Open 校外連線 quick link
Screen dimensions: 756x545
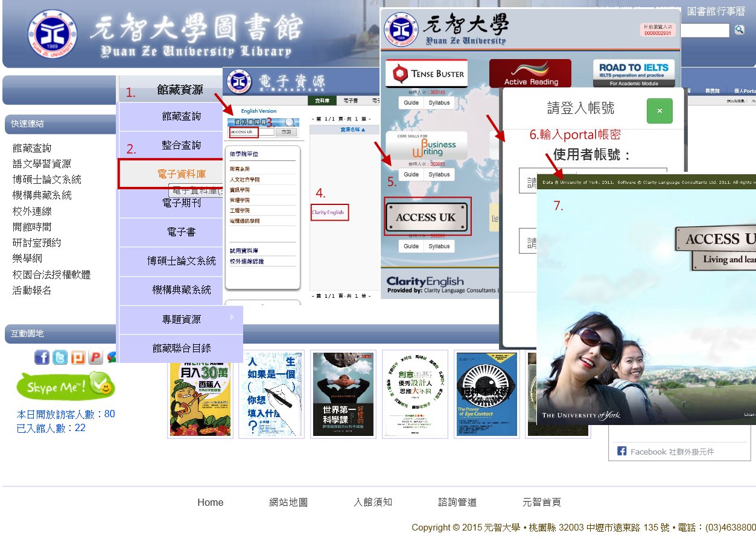click(x=32, y=211)
